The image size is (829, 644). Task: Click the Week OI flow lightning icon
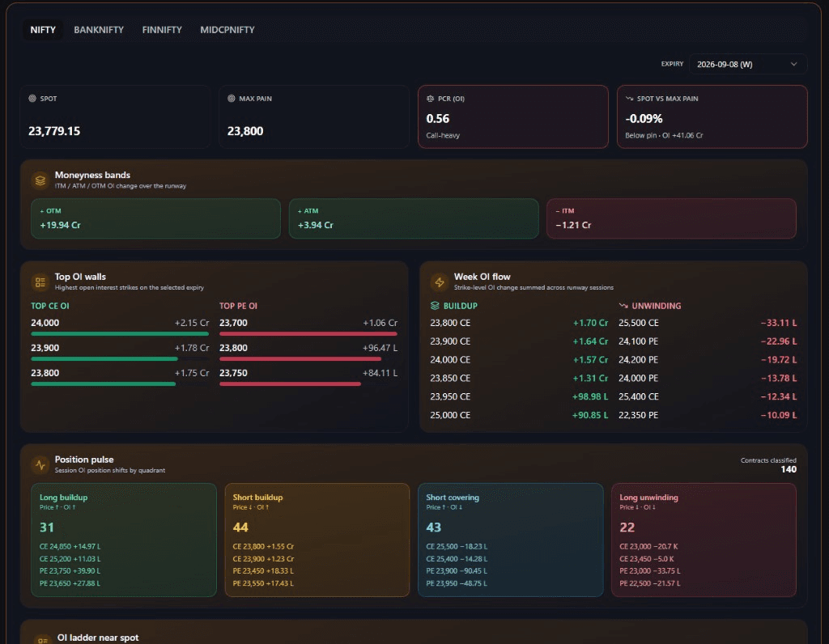(440, 282)
